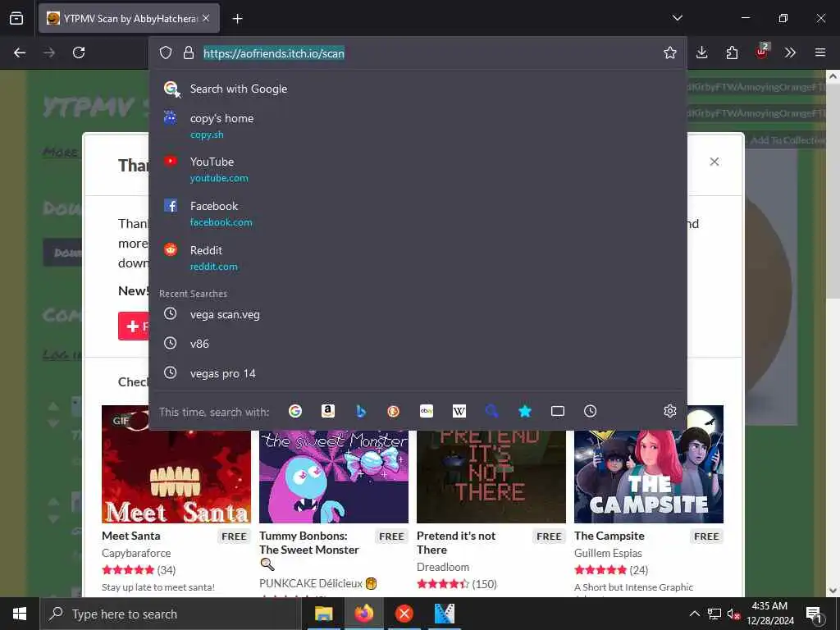This screenshot has height=630, width=840.
Task: Select the YTPMV Scan by AbbyHatcher tab
Action: (x=129, y=18)
